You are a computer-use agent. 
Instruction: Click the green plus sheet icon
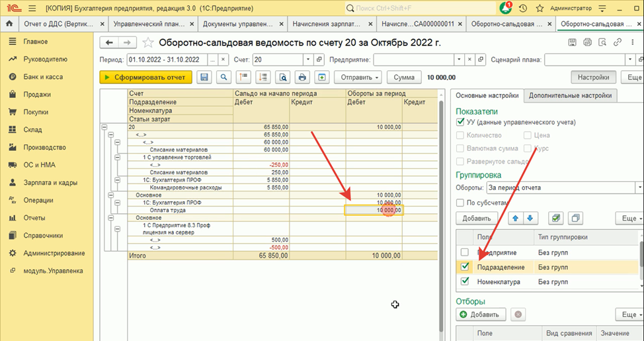point(322,77)
